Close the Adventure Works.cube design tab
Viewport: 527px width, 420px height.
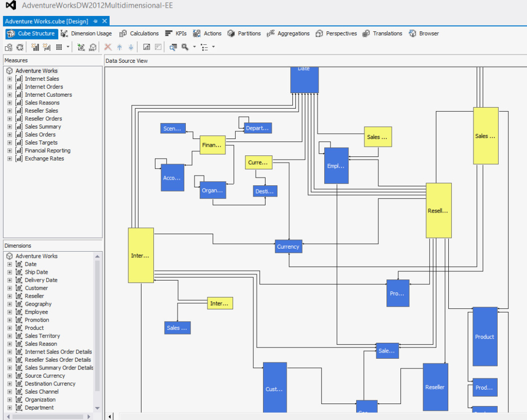104,21
